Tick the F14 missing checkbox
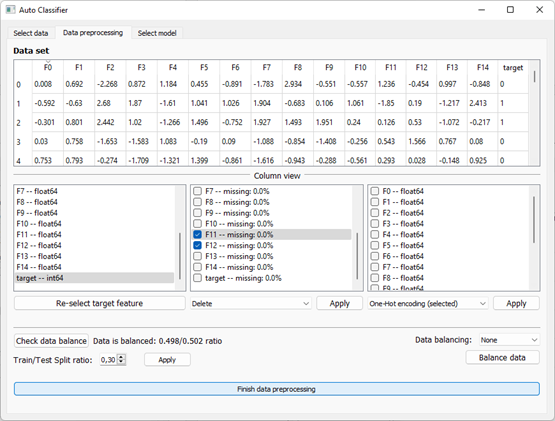555x421 pixels. 198,267
